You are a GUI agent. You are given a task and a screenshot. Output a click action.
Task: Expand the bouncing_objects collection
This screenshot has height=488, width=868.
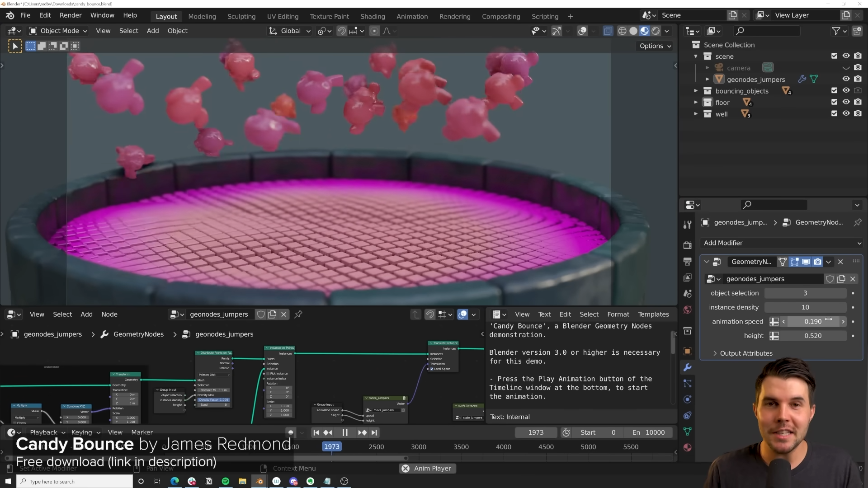coord(696,91)
